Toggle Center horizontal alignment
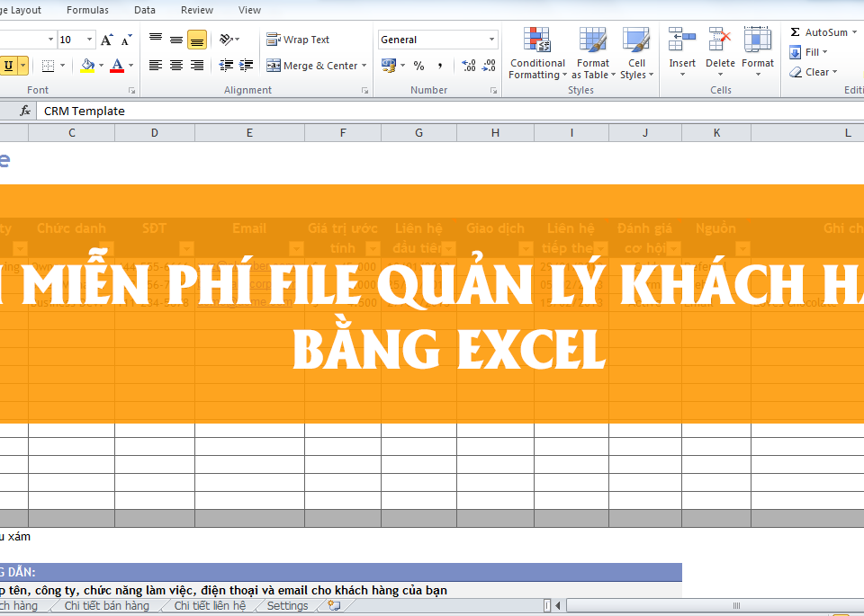864x616 pixels. click(176, 66)
